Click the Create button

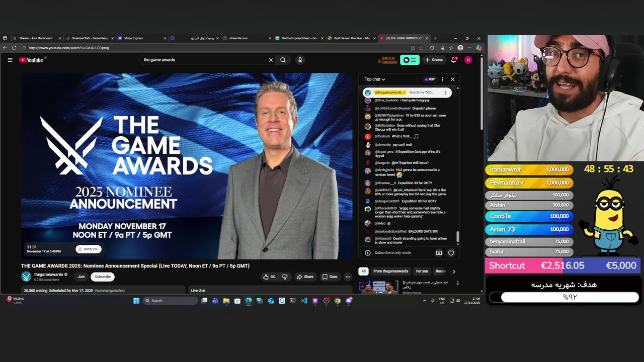point(434,60)
